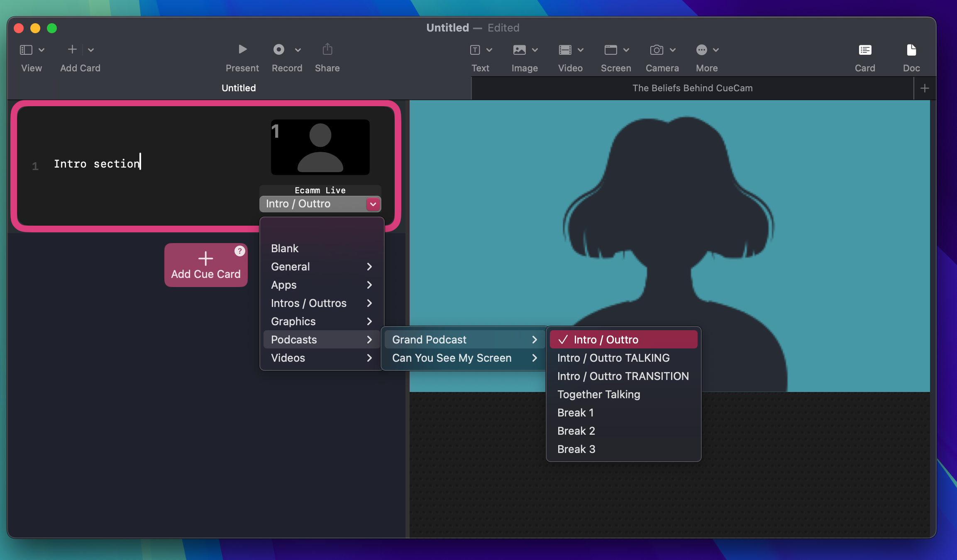
Task: Choose Together Talking scene
Action: [x=623, y=394]
